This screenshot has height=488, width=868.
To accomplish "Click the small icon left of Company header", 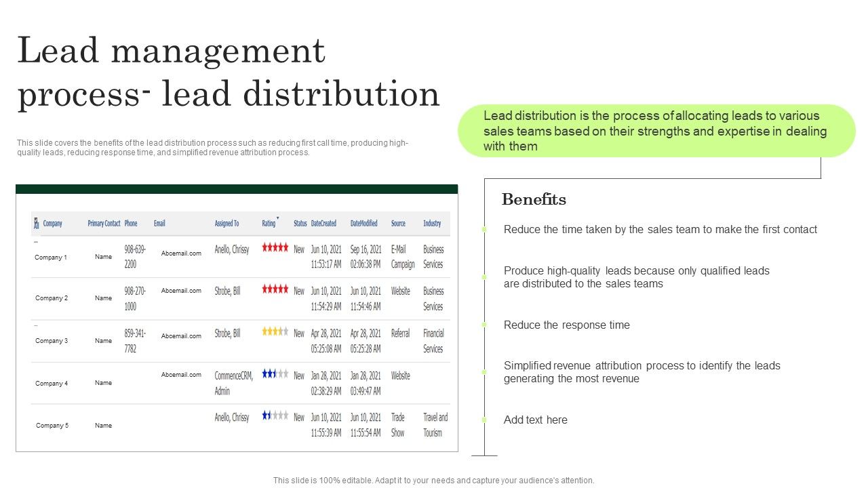I will point(36,224).
